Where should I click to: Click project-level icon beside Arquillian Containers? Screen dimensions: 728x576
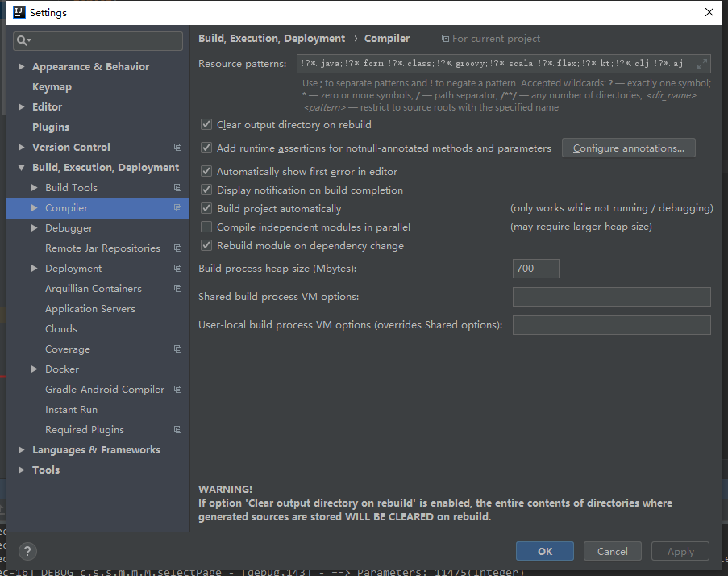tap(177, 289)
